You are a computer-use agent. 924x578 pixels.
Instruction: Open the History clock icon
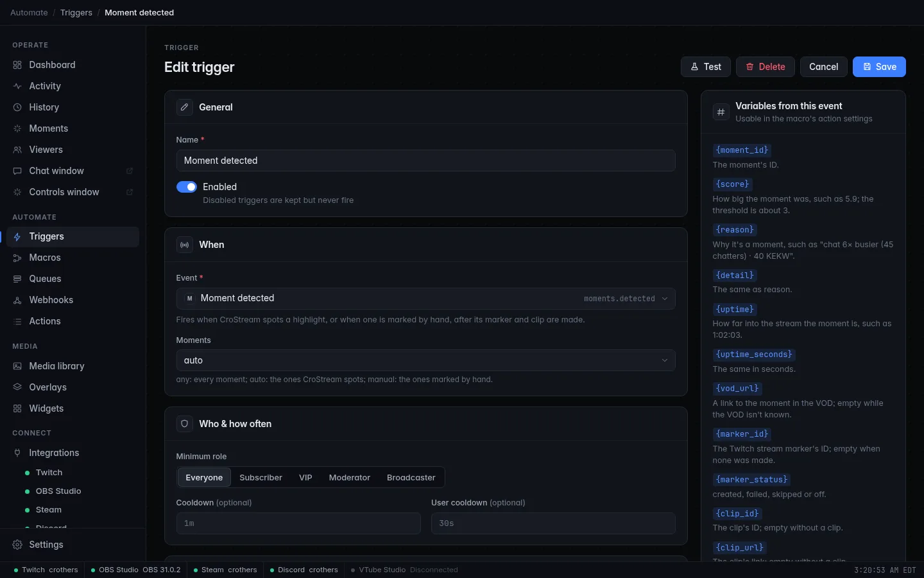click(17, 107)
